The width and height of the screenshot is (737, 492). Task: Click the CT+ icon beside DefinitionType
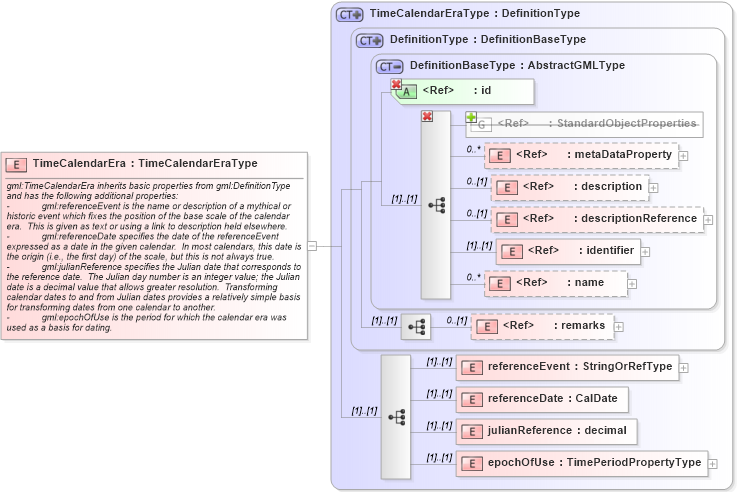pos(369,41)
